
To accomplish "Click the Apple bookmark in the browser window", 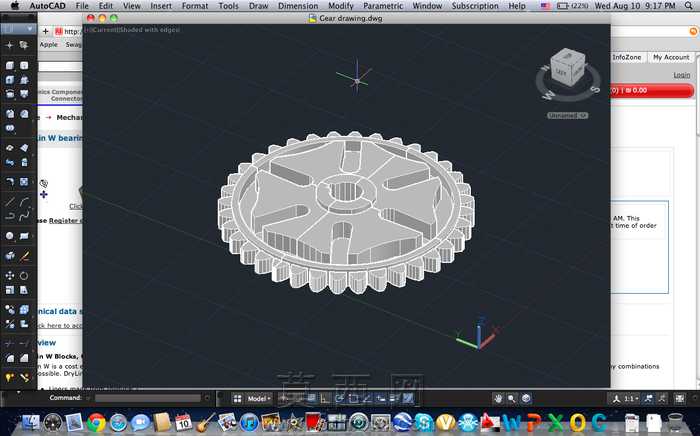I will pyautogui.click(x=49, y=45).
